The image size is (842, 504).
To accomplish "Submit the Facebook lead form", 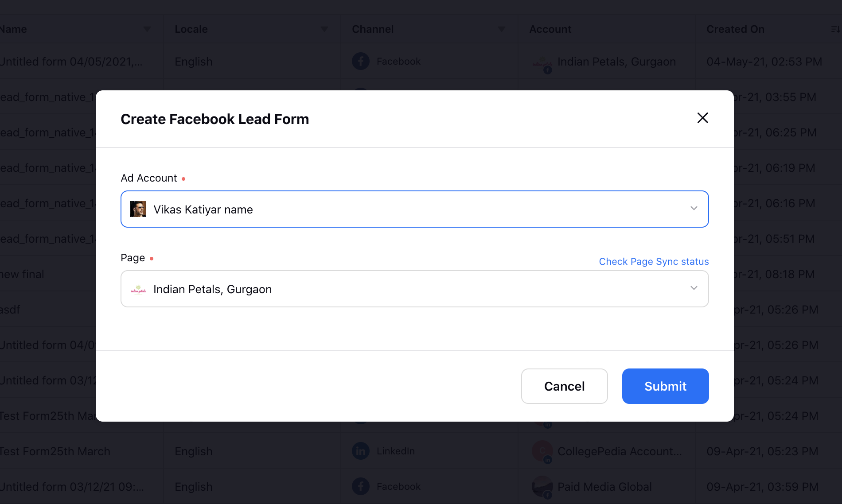I will [665, 386].
